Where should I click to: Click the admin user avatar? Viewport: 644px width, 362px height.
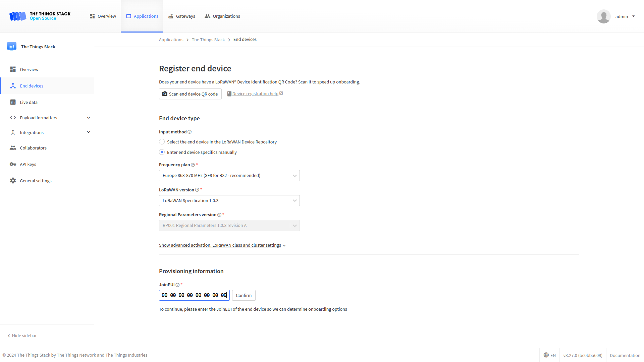point(603,16)
